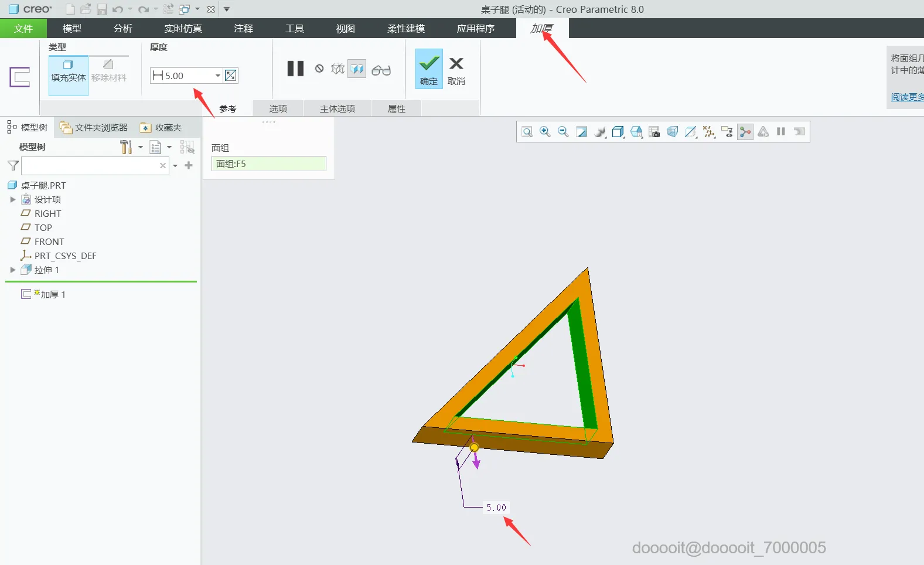Switch to the 视图 ribbon tab
This screenshot has height=565, width=924.
(x=346, y=28)
